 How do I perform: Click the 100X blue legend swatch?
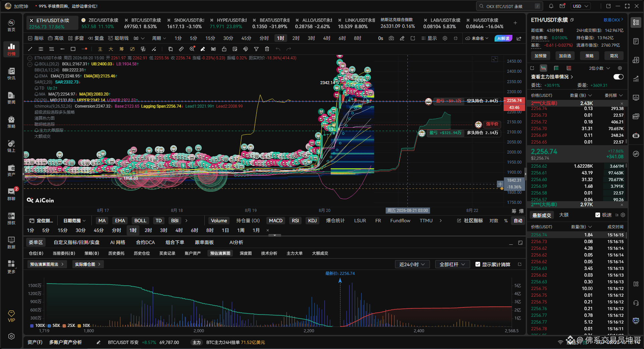click(x=32, y=326)
